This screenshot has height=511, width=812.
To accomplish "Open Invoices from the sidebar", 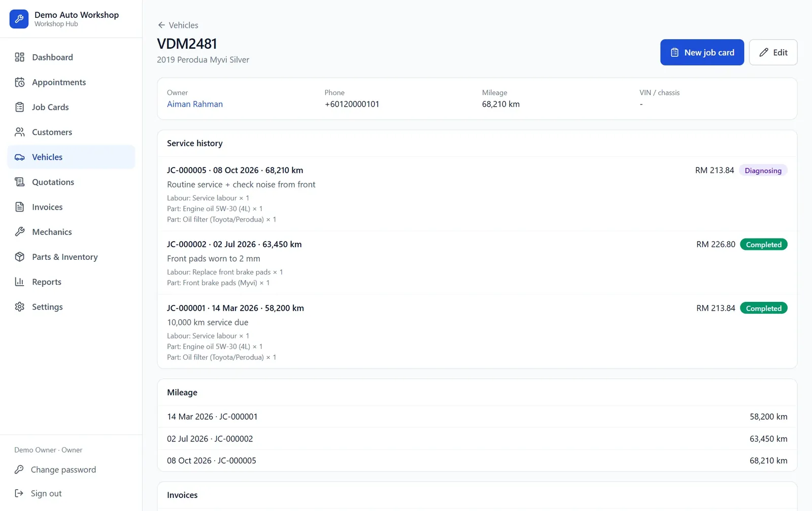I will pos(71,207).
